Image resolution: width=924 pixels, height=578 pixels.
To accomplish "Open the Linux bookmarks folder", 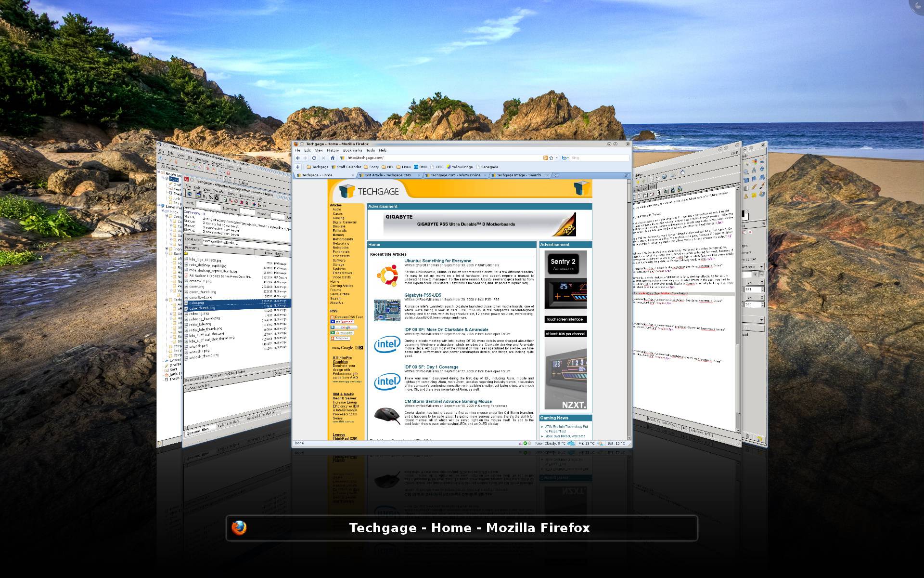I will pos(404,167).
